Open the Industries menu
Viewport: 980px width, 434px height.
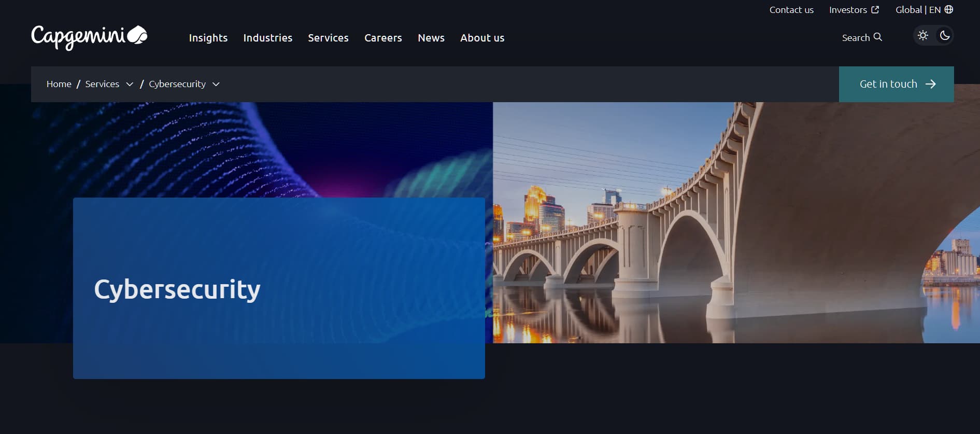click(x=268, y=38)
